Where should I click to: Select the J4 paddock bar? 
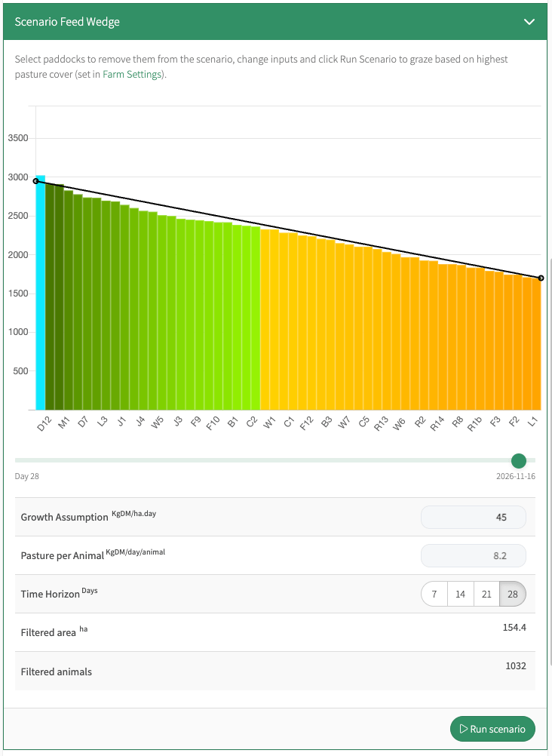click(134, 309)
